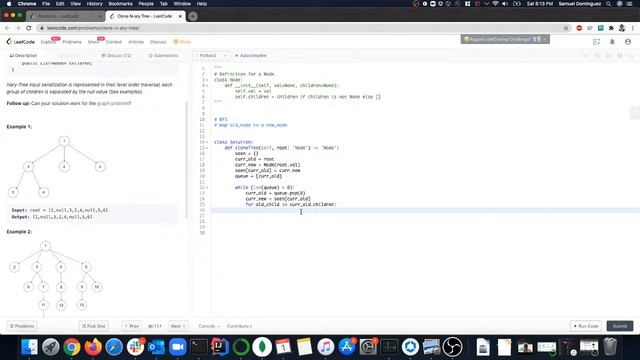Open a new tab with the plus button

[193, 16]
